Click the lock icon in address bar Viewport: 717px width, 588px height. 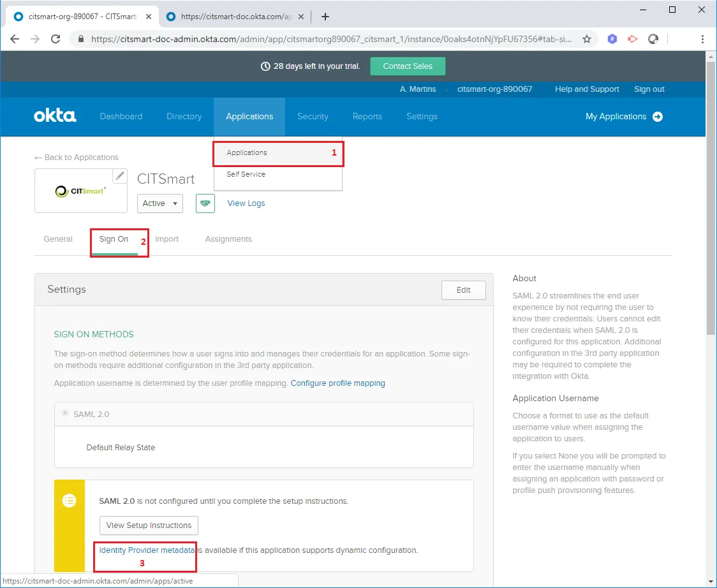[81, 39]
